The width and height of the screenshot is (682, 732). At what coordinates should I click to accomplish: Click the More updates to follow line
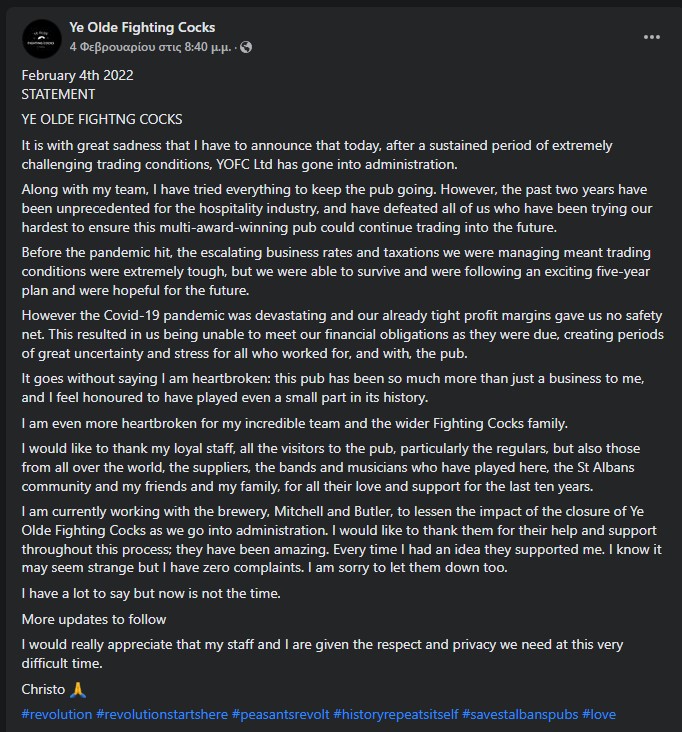[x=94, y=619]
